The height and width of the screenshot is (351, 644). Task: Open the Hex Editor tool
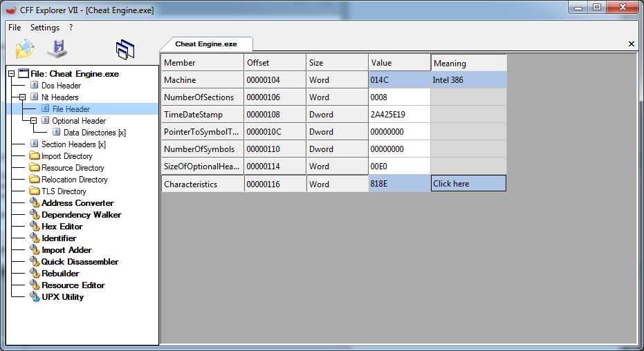pos(62,227)
